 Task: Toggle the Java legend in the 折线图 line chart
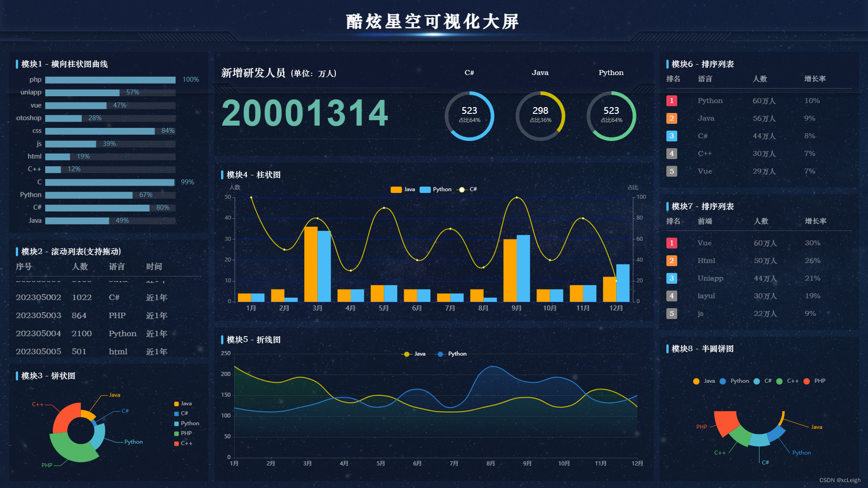pos(414,354)
